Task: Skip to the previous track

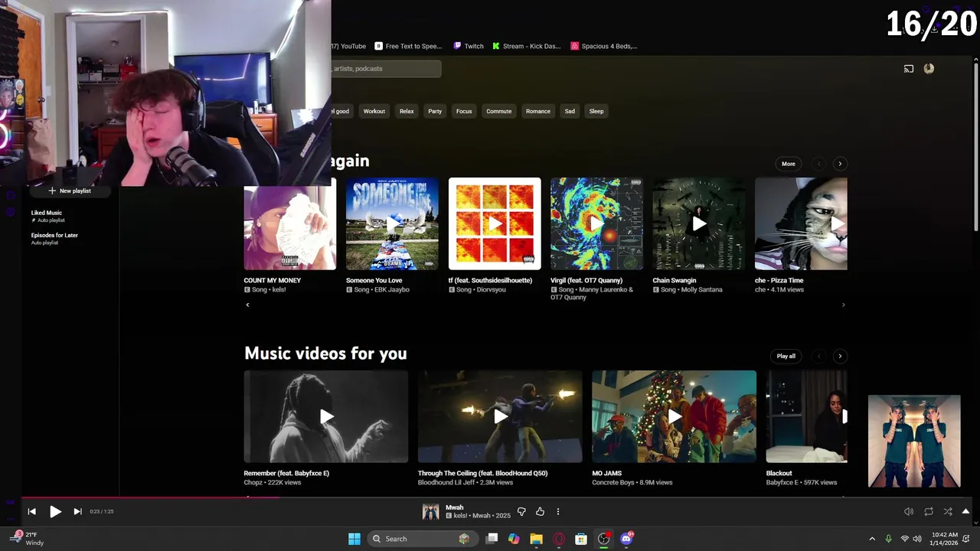Action: pyautogui.click(x=31, y=511)
